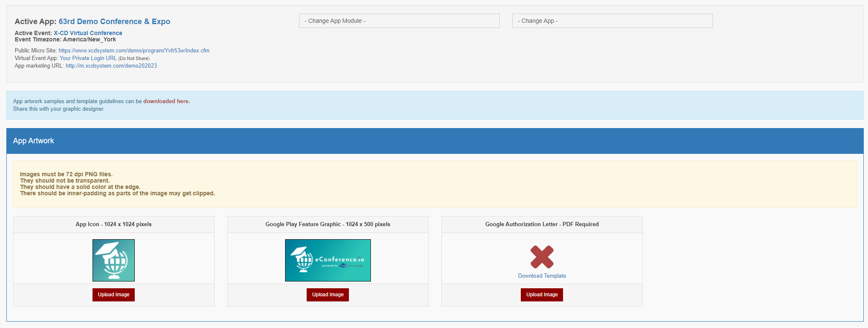Click the 'Event Timezone: America/New_York' text
868x328 pixels.
(x=65, y=40)
